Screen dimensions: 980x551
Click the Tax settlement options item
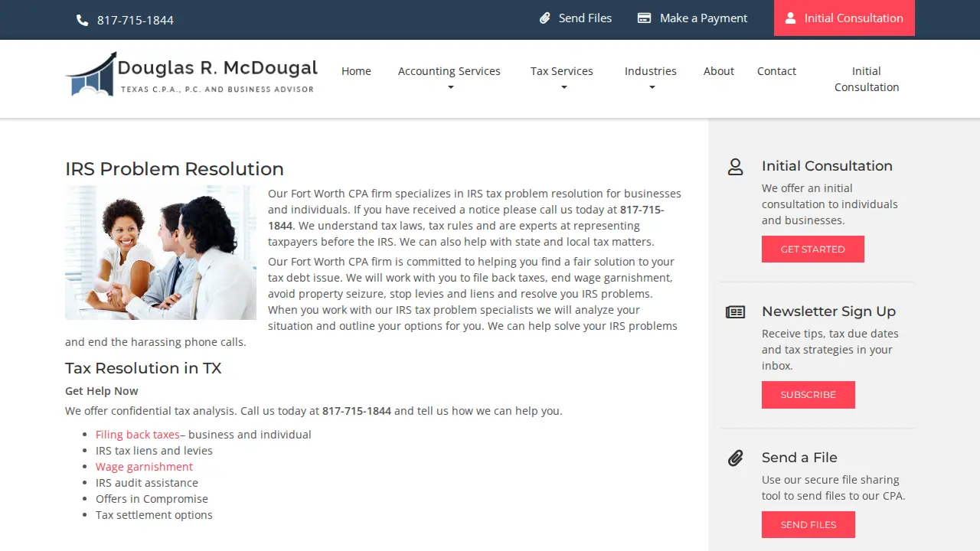click(154, 515)
